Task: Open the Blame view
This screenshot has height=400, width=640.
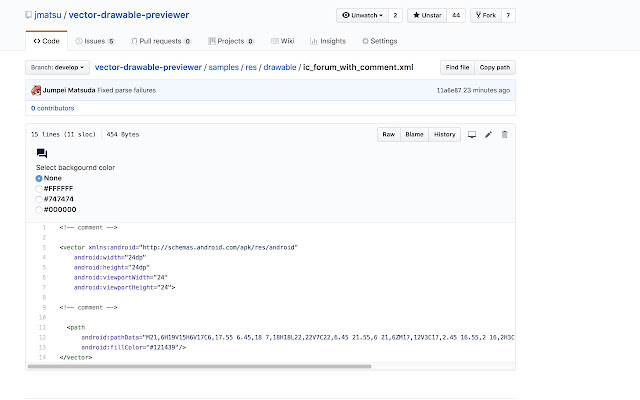Action: pos(414,135)
